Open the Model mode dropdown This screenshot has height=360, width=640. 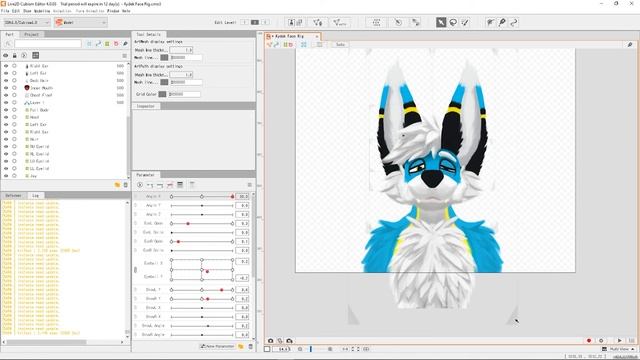(80, 22)
